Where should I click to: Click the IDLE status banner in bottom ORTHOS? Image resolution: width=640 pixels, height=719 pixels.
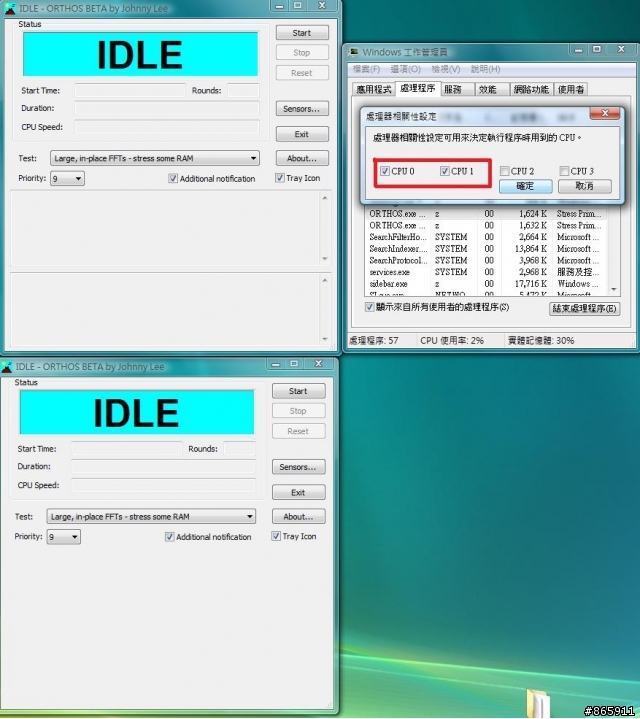tap(137, 412)
